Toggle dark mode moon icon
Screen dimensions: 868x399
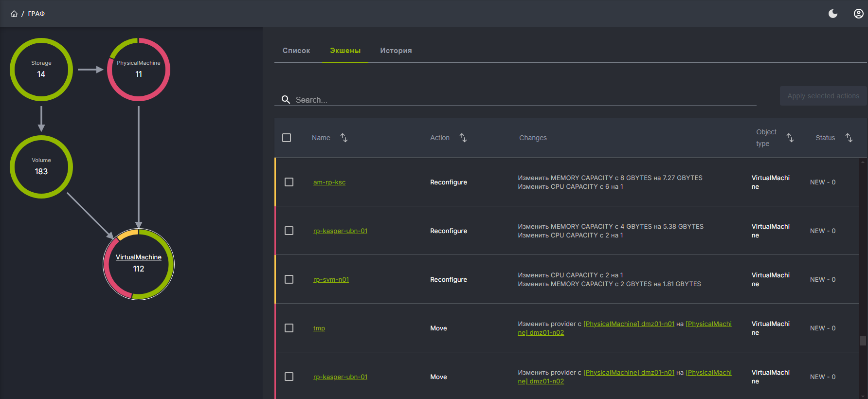coord(833,14)
